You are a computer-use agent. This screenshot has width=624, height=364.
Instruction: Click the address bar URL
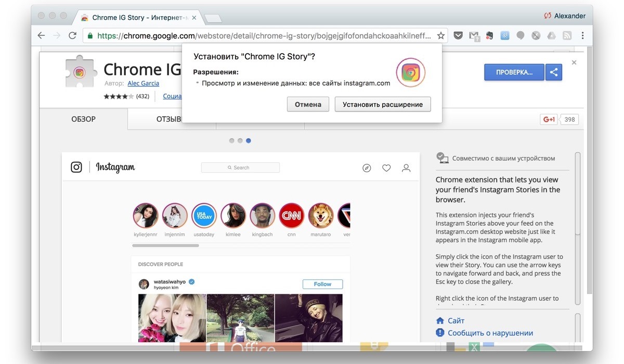[264, 36]
